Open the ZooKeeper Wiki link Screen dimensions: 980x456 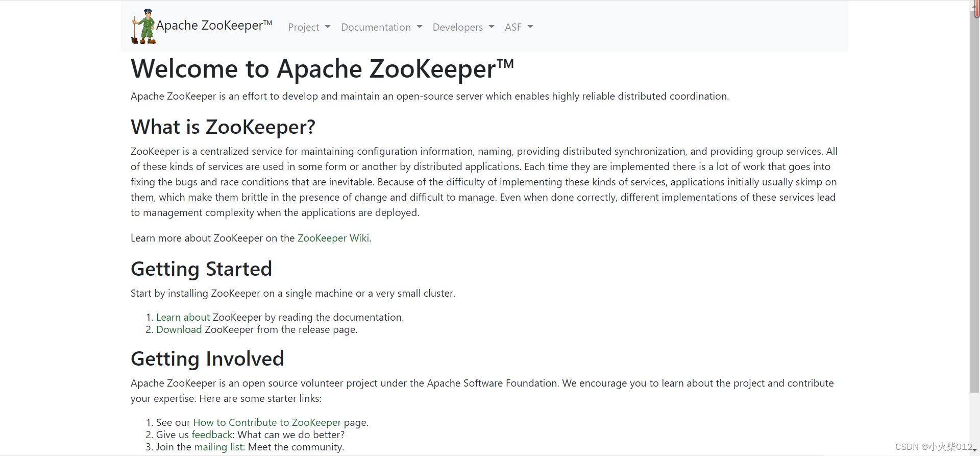[333, 238]
